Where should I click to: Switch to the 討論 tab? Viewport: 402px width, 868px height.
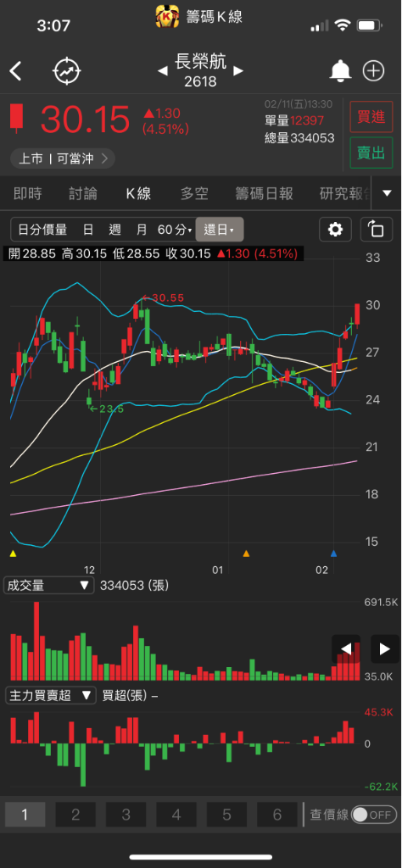[x=83, y=194]
